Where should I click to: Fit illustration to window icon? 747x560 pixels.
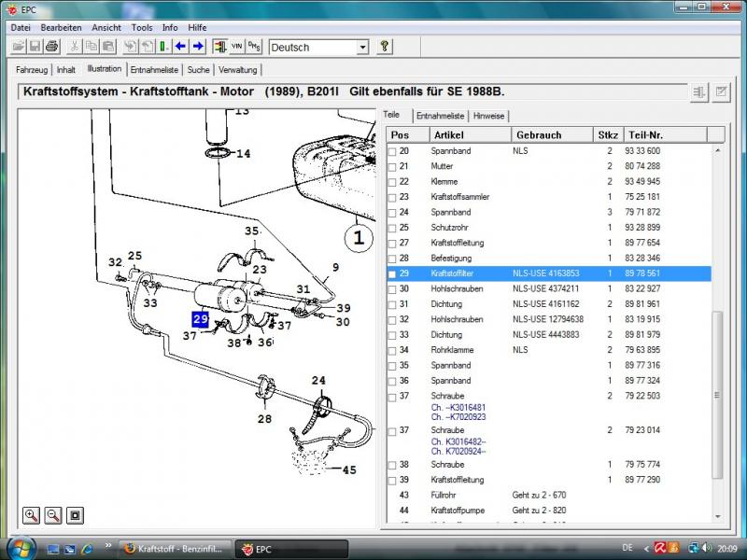pyautogui.click(x=76, y=515)
